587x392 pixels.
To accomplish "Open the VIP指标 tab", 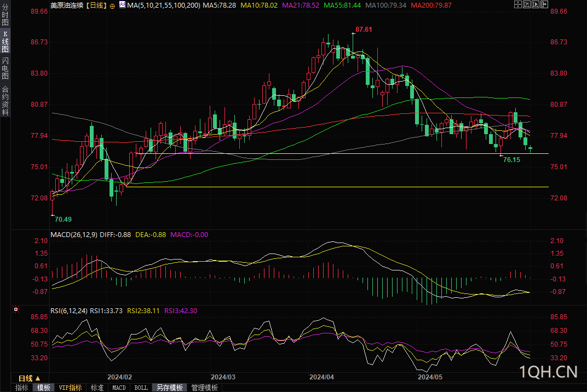I will (71, 388).
